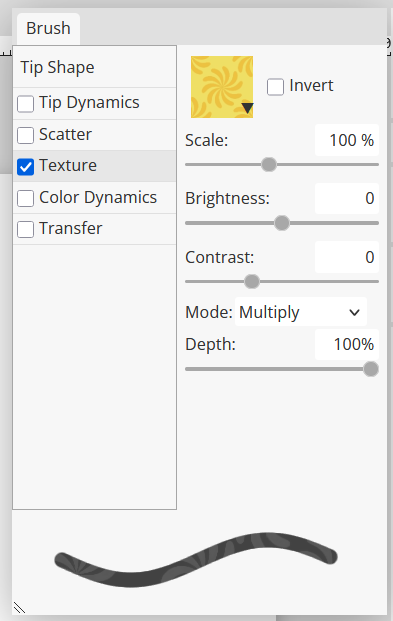This screenshot has width=393, height=621.
Task: Click the Mode dropdown chevron arrow
Action: [x=355, y=312]
